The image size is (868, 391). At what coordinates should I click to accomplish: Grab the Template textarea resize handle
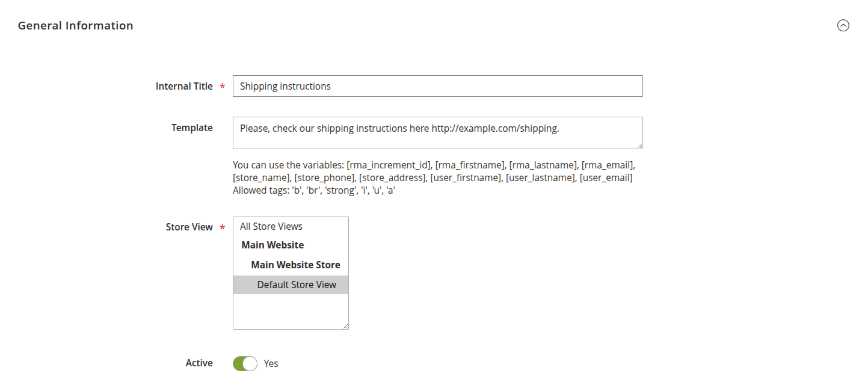click(x=639, y=146)
